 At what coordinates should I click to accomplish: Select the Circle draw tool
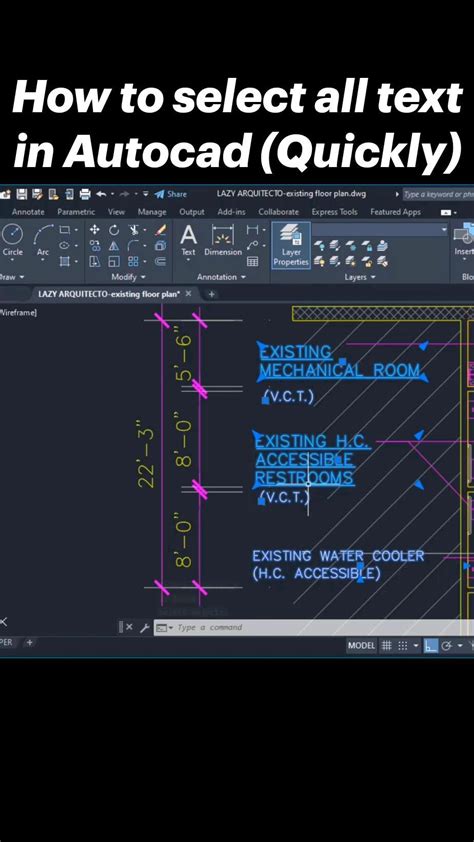[12, 240]
